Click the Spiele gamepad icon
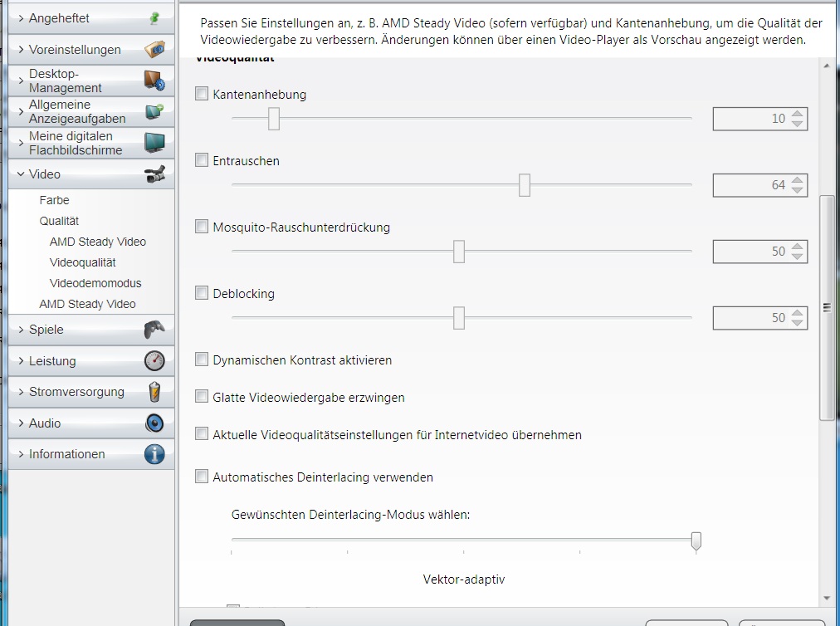The image size is (840, 626). click(154, 330)
